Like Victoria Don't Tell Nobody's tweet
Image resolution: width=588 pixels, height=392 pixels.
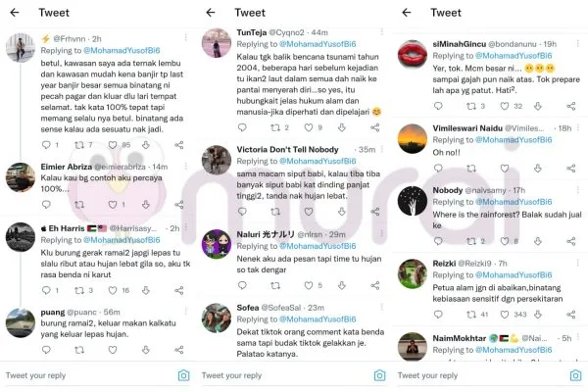(309, 212)
